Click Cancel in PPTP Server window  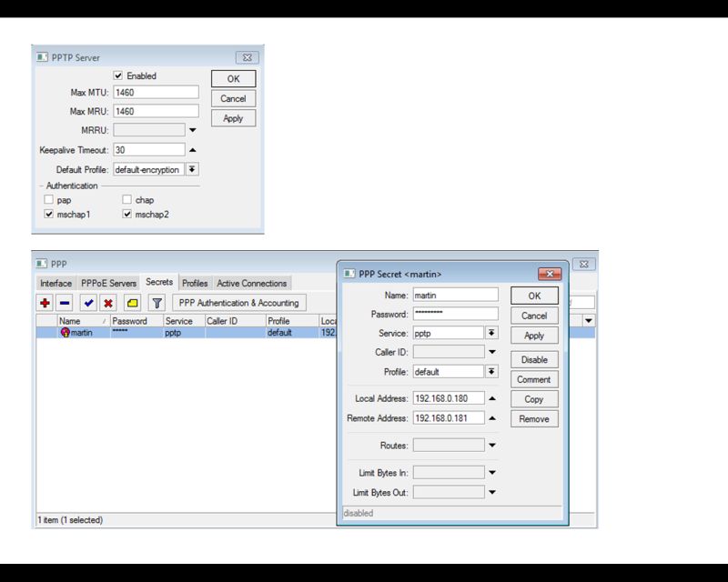coord(234,98)
